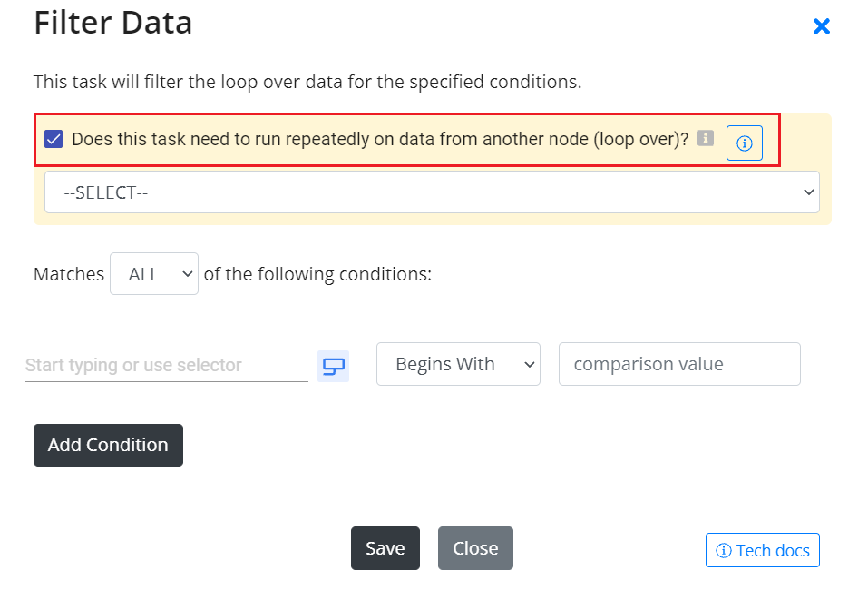
Task: Open the data selector icon beside the typing field
Action: pos(333,366)
